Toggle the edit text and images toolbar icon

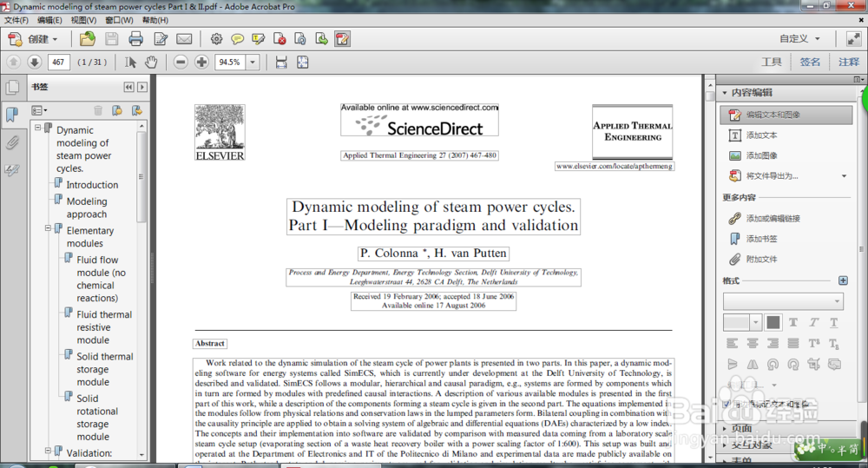(342, 39)
